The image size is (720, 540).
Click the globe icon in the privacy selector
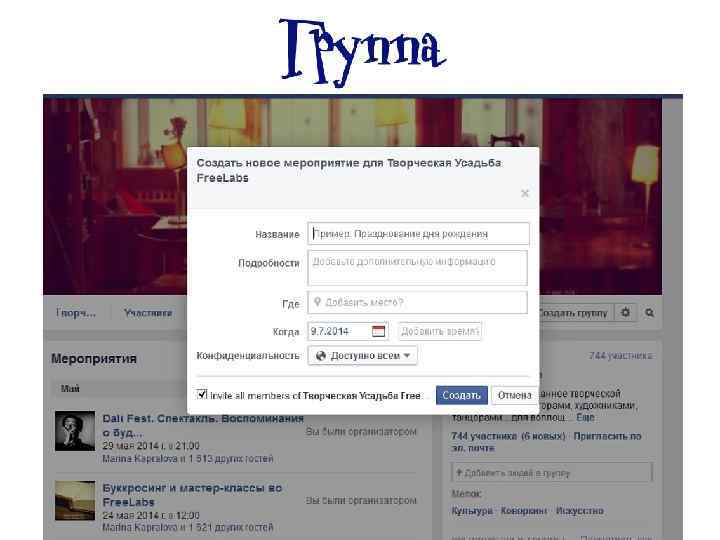click(x=321, y=355)
